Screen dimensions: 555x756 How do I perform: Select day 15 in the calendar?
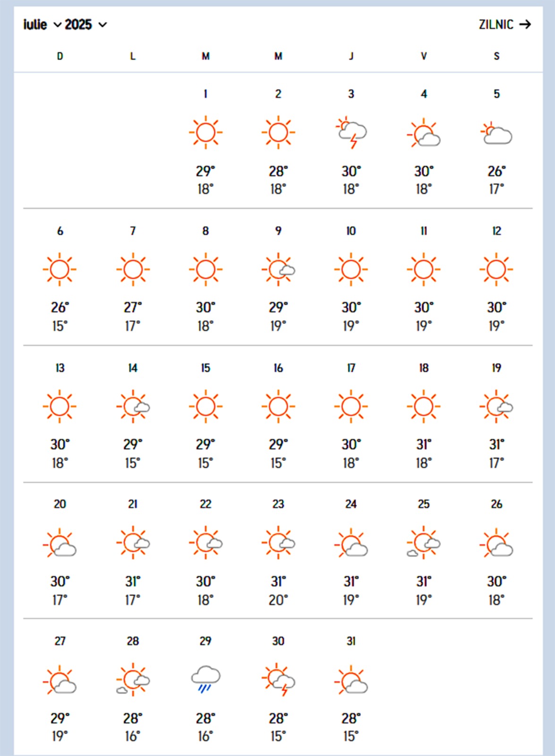(x=205, y=368)
